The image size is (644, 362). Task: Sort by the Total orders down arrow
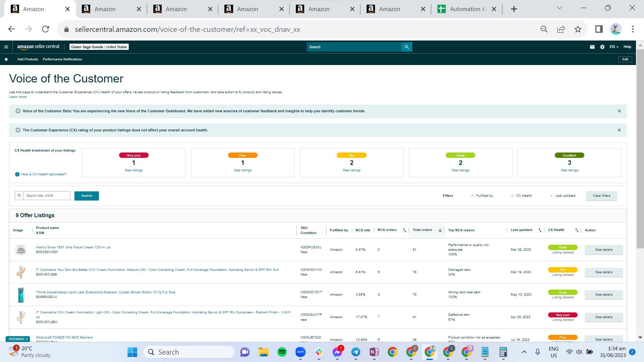click(440, 230)
